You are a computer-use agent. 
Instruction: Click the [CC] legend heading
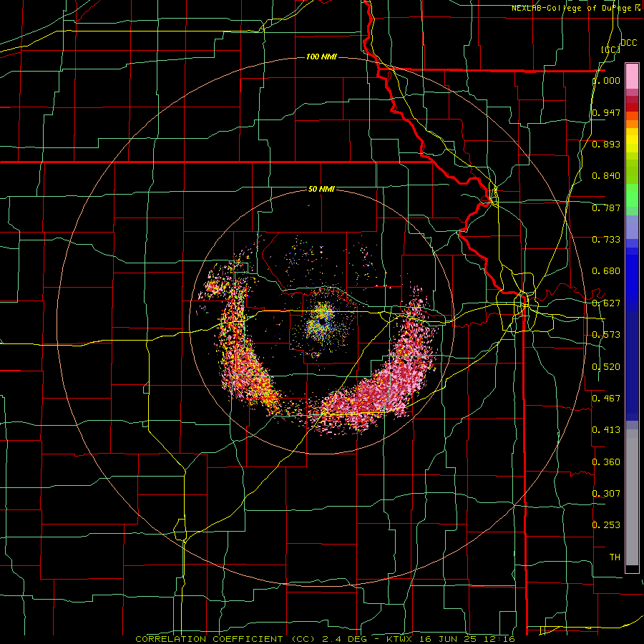(x=611, y=49)
